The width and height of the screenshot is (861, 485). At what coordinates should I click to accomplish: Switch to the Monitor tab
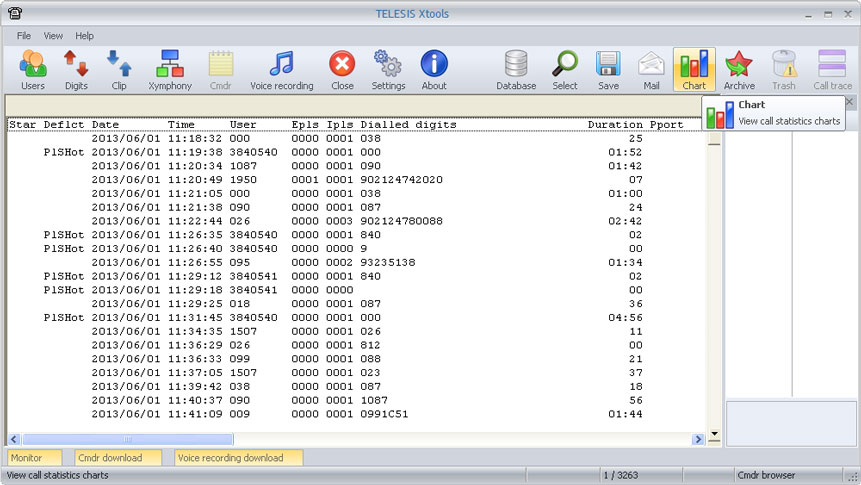pyautogui.click(x=27, y=458)
